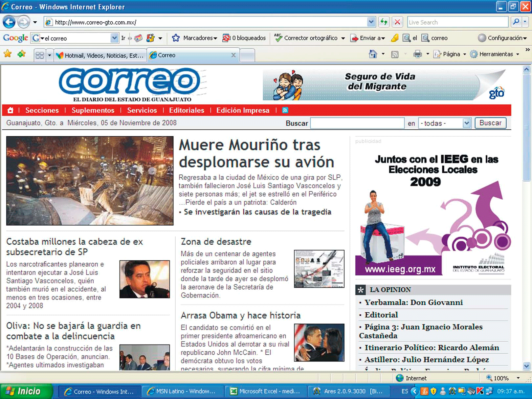Print the page with the printer icon

(417, 54)
